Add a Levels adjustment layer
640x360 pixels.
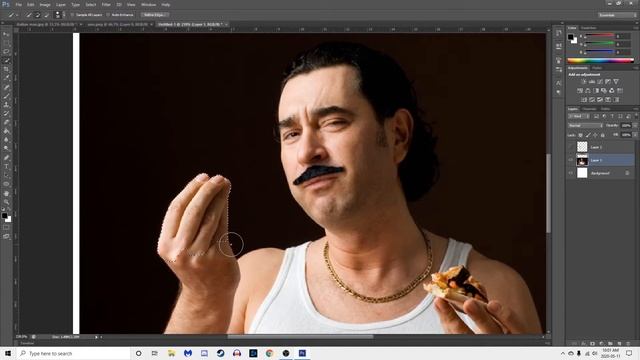(x=591, y=82)
